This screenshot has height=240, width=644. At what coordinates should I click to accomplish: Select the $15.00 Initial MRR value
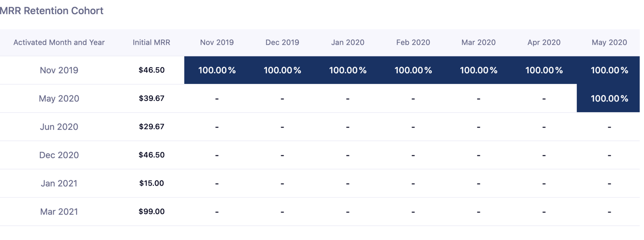point(152,183)
